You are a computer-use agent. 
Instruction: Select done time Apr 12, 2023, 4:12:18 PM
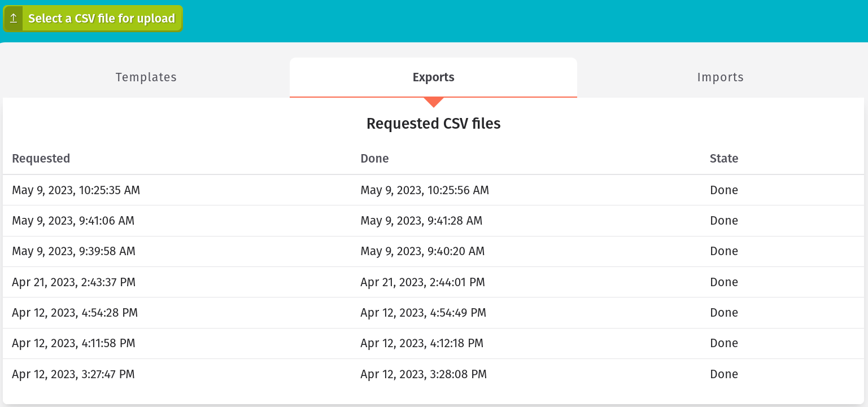422,343
